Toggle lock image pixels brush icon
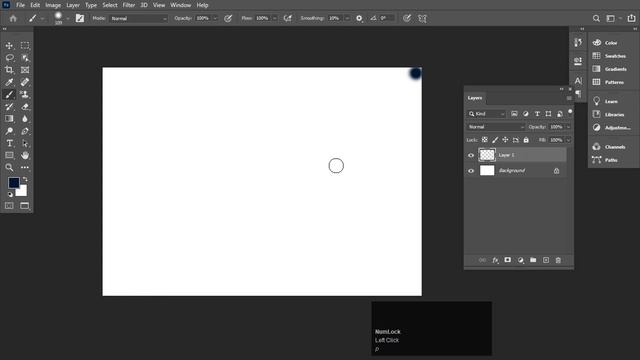Image resolution: width=640 pixels, height=360 pixels. (x=495, y=140)
